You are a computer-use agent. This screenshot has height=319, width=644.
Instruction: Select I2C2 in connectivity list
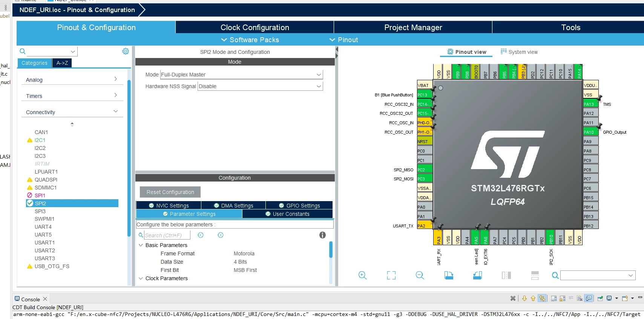(x=40, y=148)
